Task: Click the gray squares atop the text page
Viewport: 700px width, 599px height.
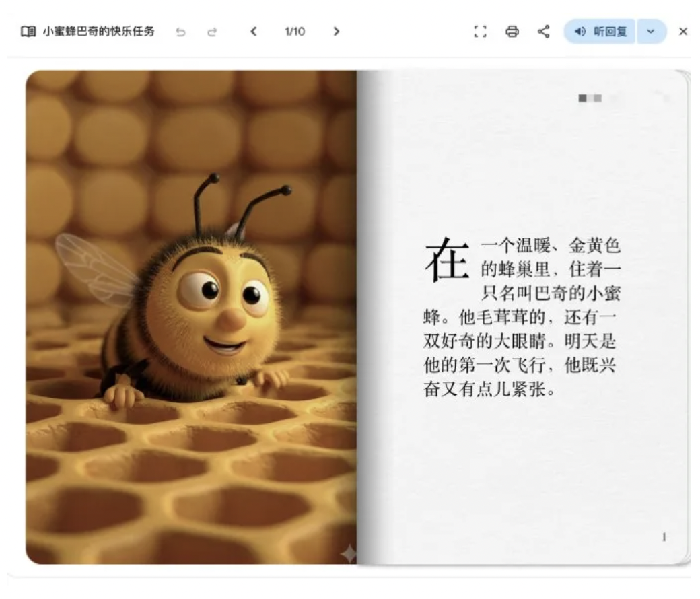Action: point(590,99)
